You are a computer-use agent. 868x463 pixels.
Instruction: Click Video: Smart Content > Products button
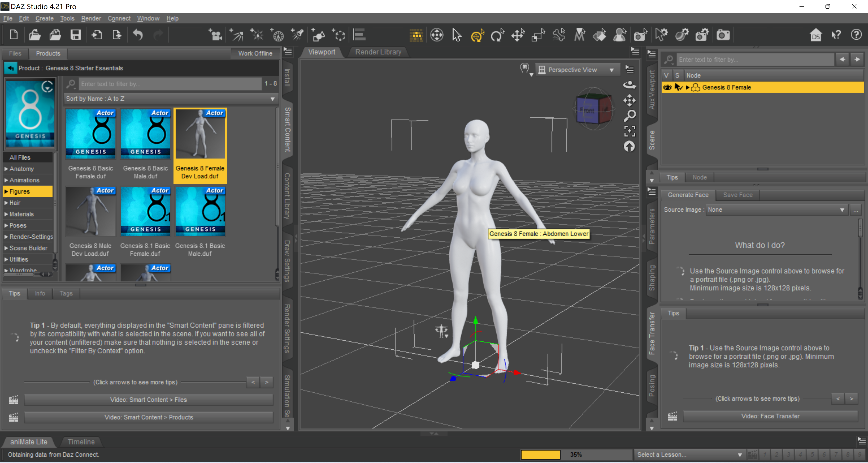click(x=149, y=417)
